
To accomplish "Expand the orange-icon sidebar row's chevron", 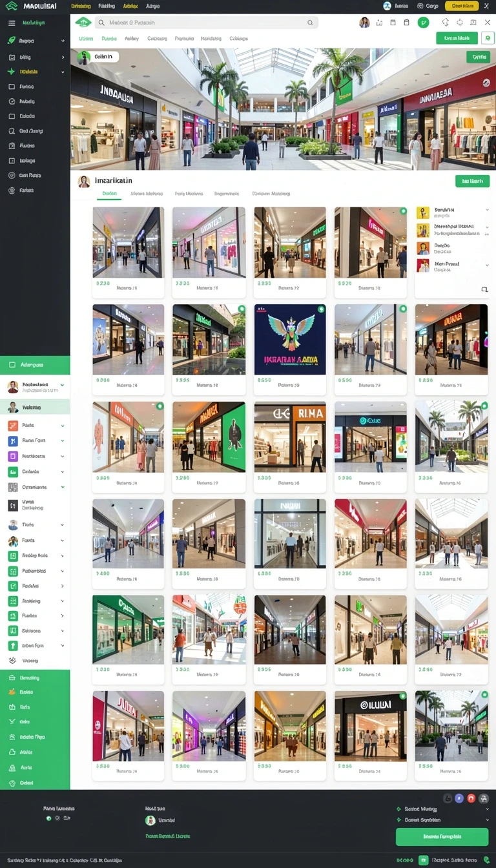I will pos(63,426).
